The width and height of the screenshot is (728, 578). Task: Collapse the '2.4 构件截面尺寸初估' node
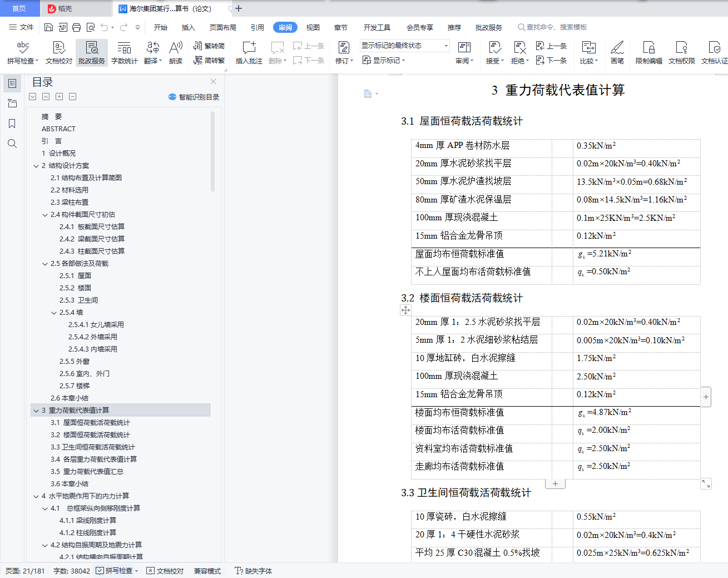pyautogui.click(x=45, y=215)
